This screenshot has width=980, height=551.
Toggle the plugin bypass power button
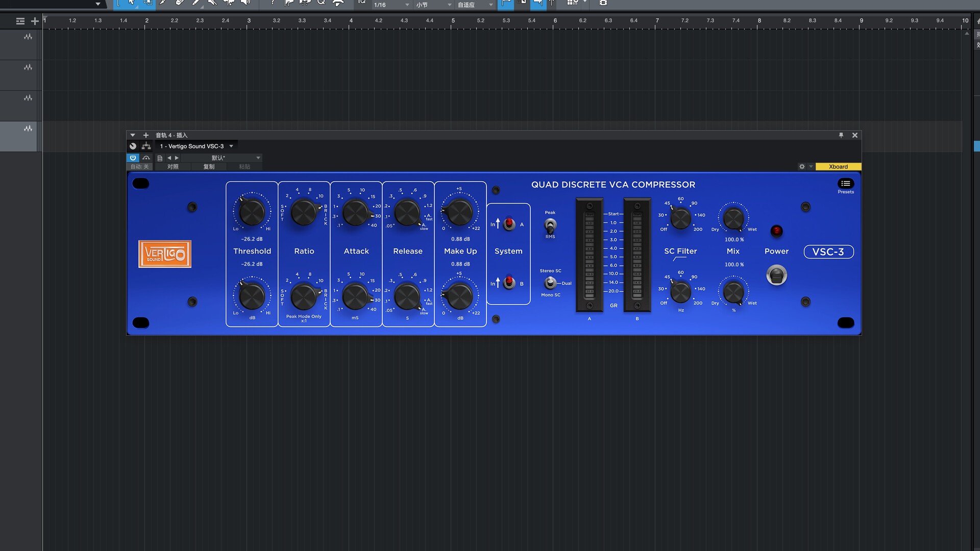[x=133, y=158]
